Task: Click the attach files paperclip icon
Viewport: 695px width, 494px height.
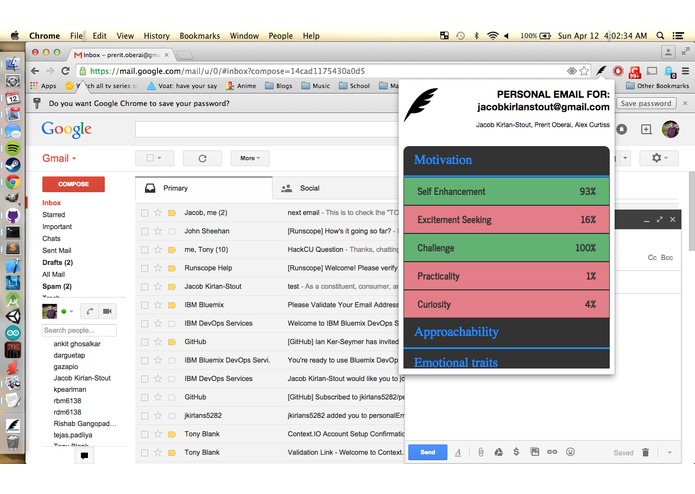Action: coord(480,452)
